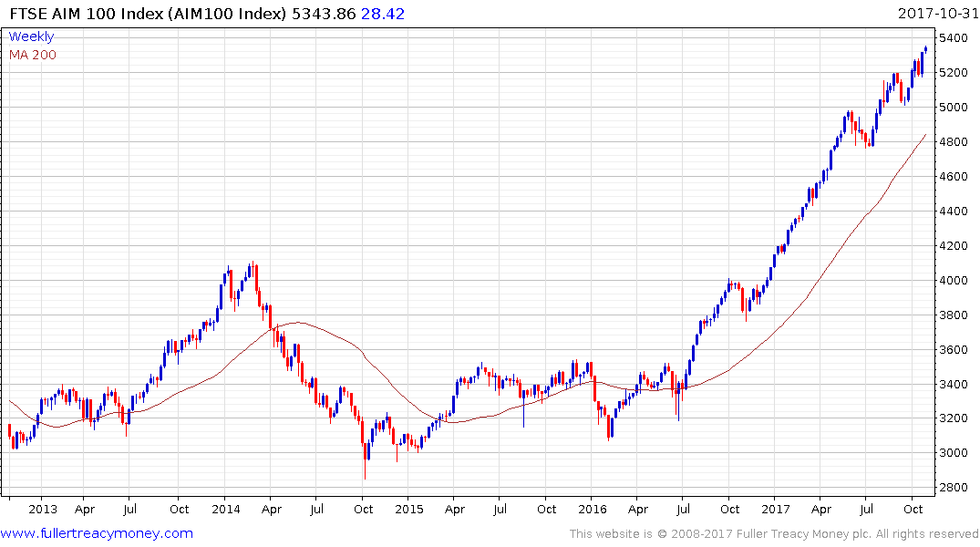Click the Weekly label
This screenshot has width=980, height=547.
pyautogui.click(x=31, y=36)
